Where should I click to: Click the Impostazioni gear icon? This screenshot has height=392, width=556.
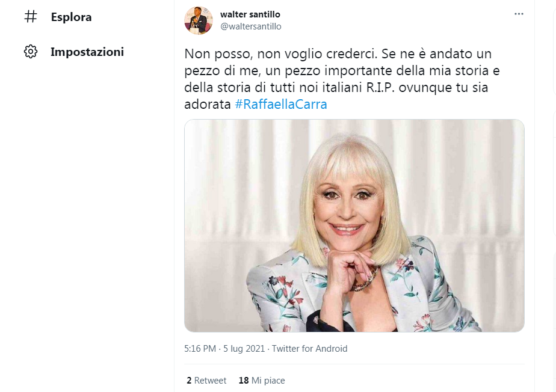pyautogui.click(x=30, y=52)
